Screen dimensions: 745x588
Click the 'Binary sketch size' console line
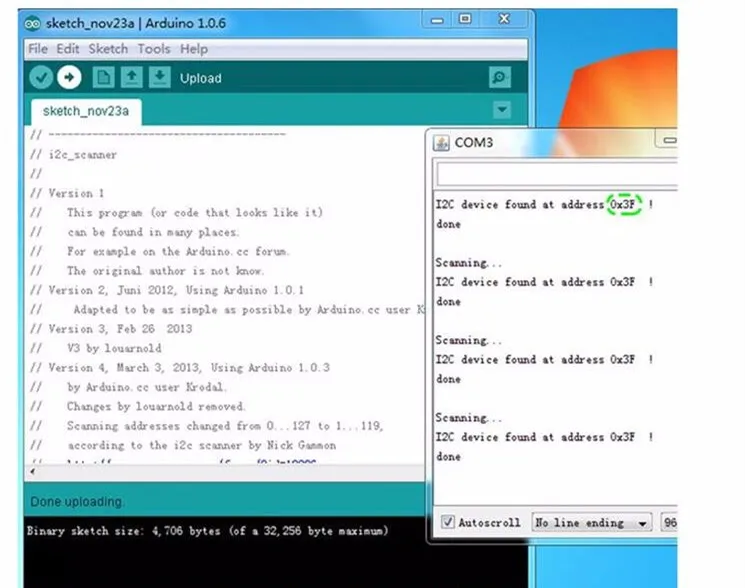click(x=208, y=531)
